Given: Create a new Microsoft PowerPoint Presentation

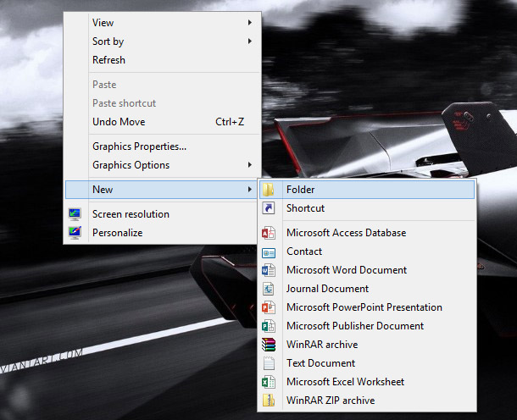Looking at the screenshot, I should coord(367,307).
